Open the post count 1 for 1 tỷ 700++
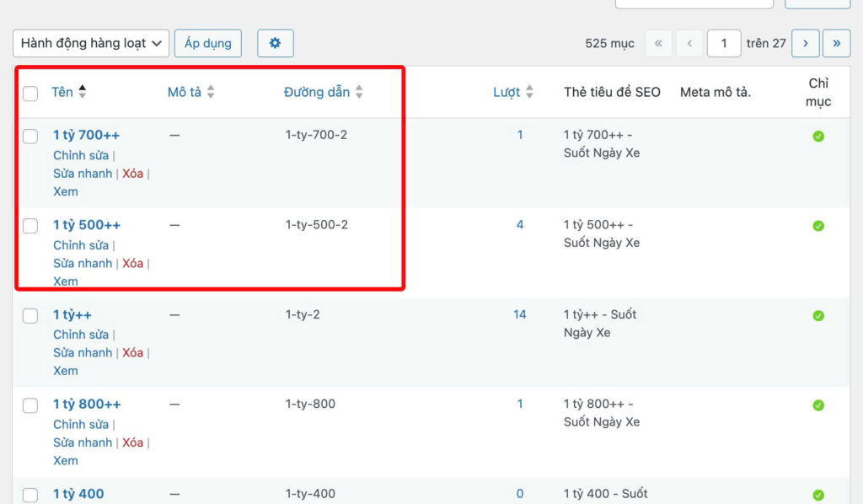The image size is (863, 504). click(x=520, y=135)
